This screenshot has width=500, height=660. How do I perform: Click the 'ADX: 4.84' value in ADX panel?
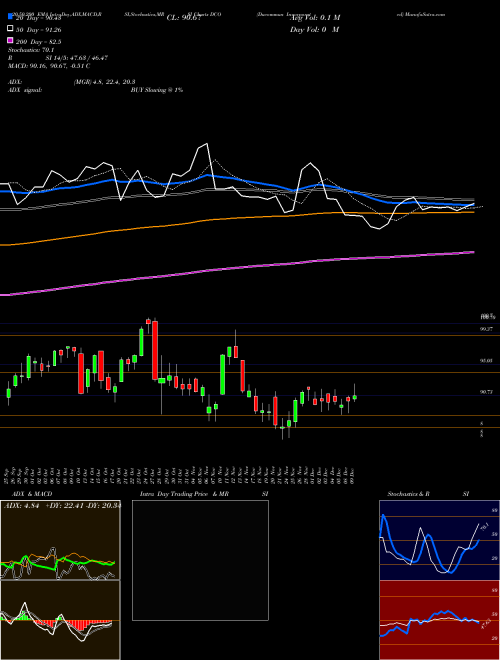click(x=21, y=506)
